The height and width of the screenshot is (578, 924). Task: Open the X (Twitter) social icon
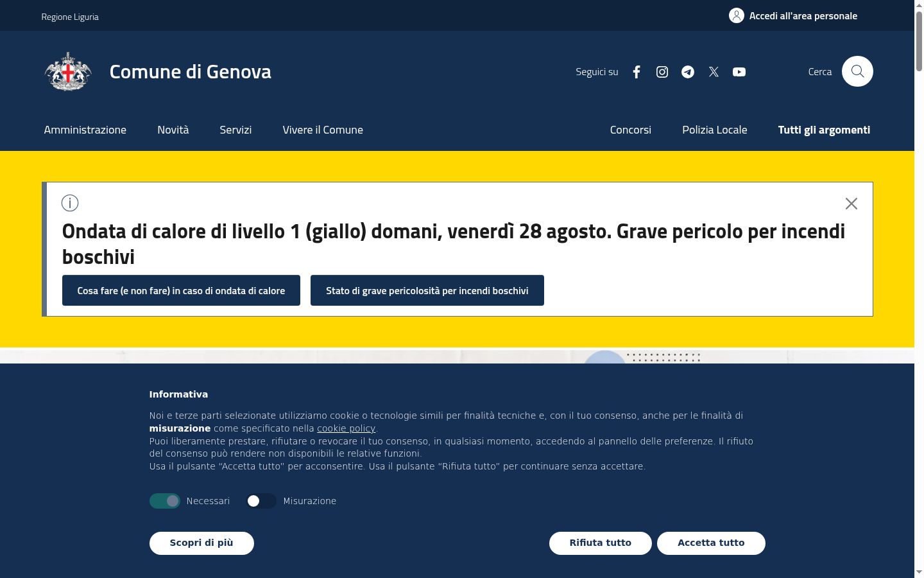pos(714,72)
